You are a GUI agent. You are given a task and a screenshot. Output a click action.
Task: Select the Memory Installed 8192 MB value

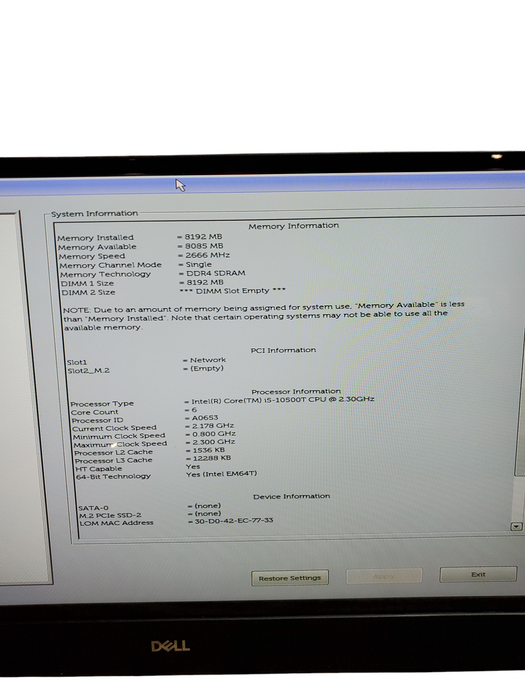point(203,237)
